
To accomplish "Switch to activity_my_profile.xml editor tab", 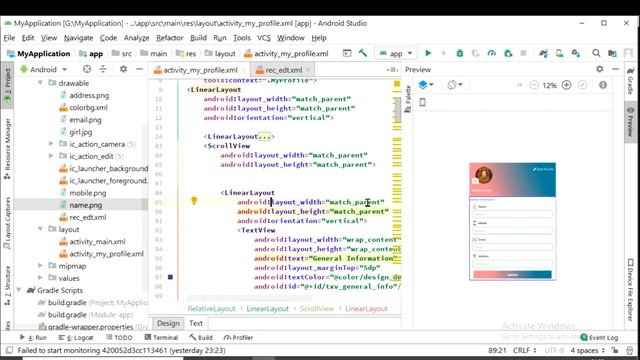I will [x=199, y=70].
